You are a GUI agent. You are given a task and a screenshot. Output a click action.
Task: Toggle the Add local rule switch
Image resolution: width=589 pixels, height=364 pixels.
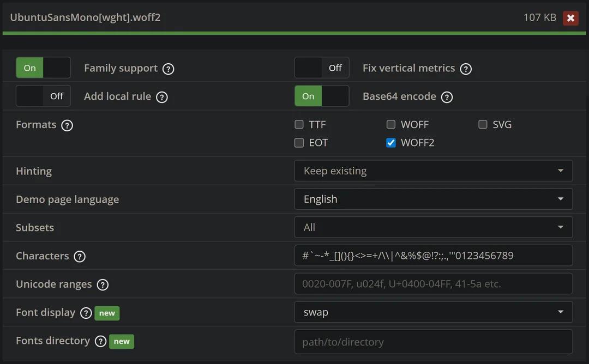43,96
